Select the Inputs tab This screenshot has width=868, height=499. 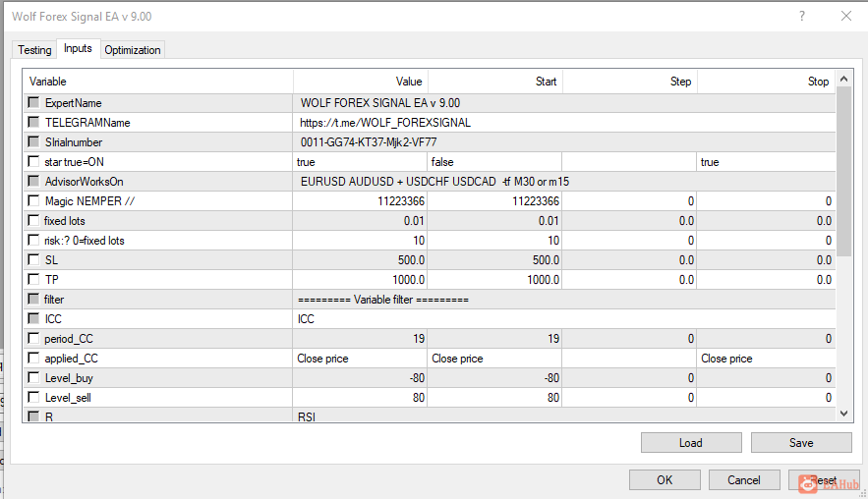(x=78, y=49)
